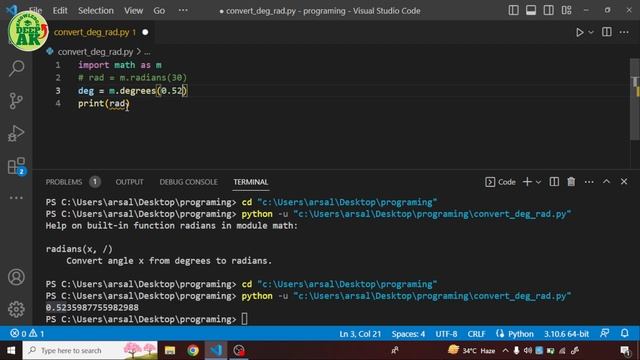Open the feedback icon in status bar
640x360 pixels.
605,333
